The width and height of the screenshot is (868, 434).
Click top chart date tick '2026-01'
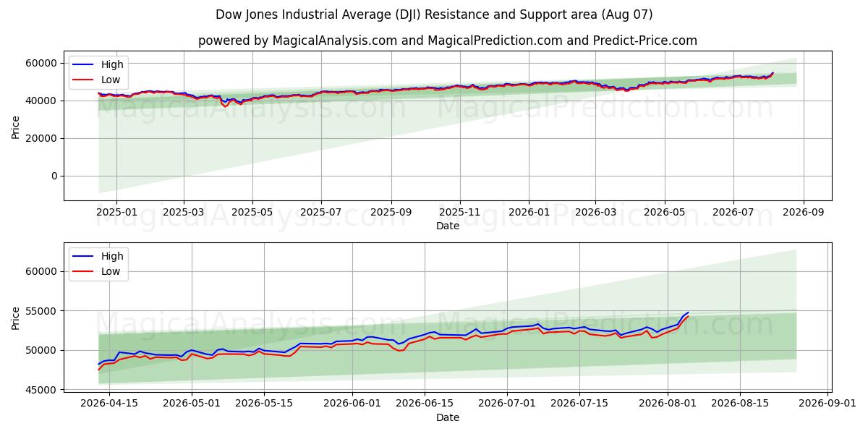pos(529,213)
